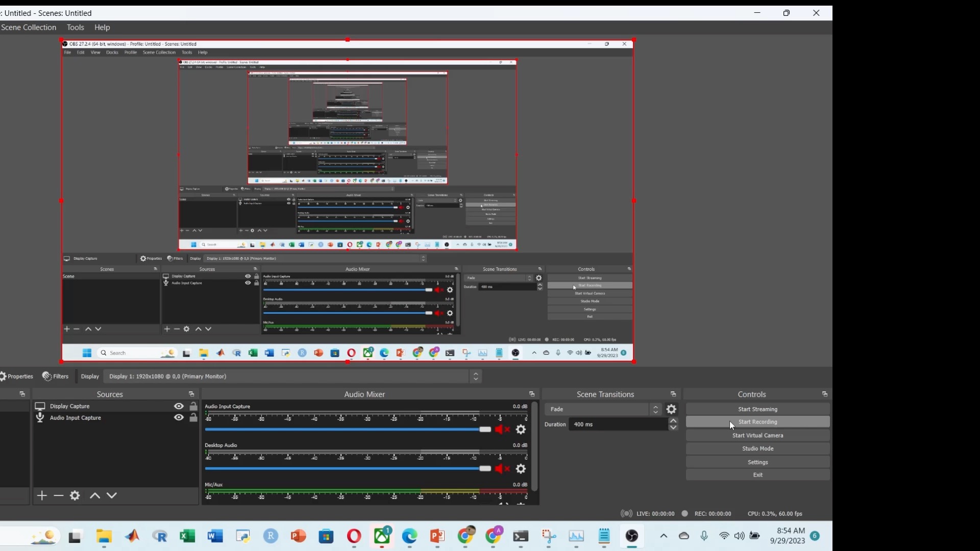Open the Help menu
Image resolution: width=980 pixels, height=551 pixels.
pos(102,28)
